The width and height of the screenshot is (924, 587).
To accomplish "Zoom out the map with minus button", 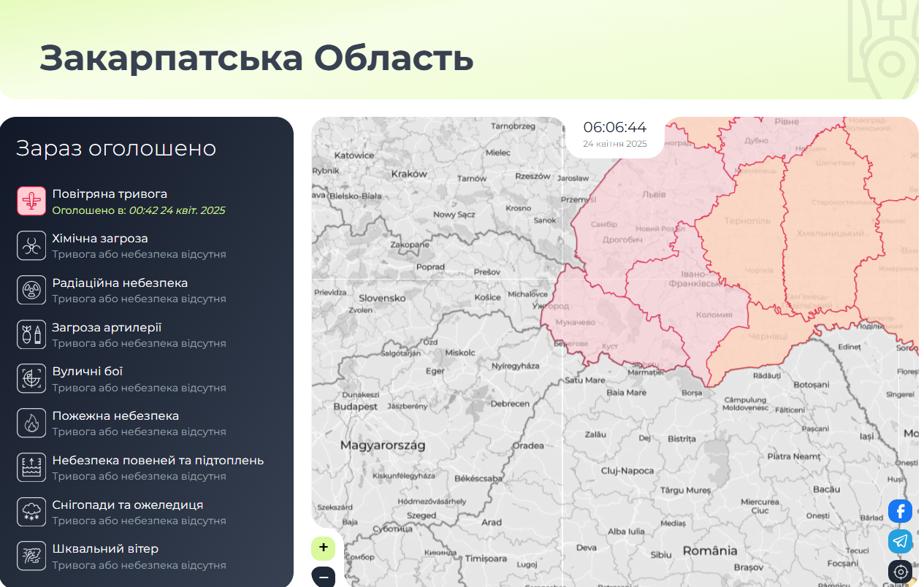I will point(323,577).
